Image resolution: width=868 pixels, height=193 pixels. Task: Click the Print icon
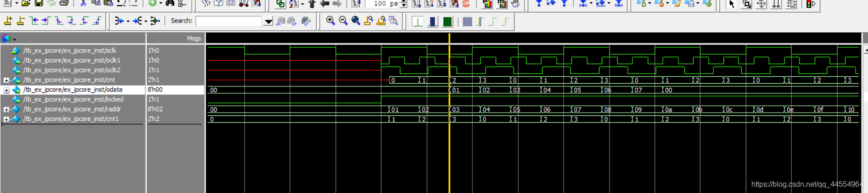pos(64,3)
